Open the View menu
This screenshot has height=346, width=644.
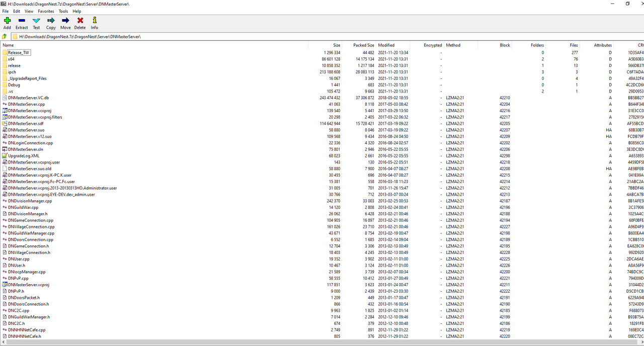click(29, 11)
